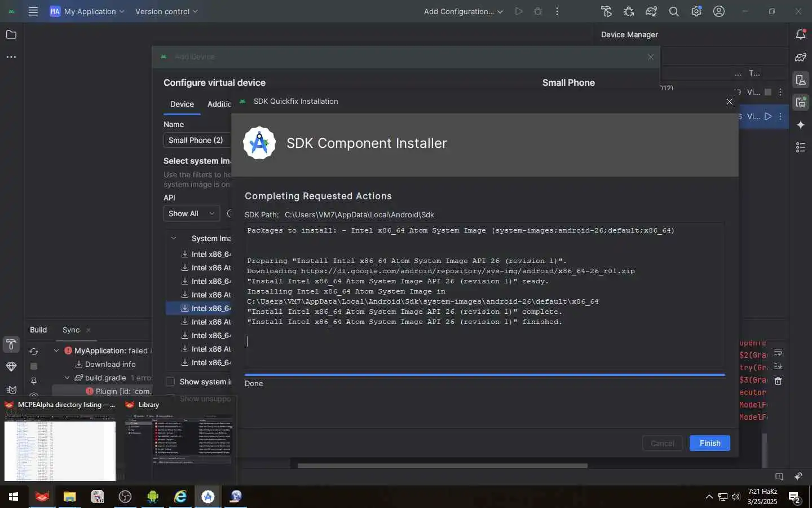Viewport: 812px width, 508px height.
Task: Start the selected virtual device with play icon
Action: [x=767, y=116]
